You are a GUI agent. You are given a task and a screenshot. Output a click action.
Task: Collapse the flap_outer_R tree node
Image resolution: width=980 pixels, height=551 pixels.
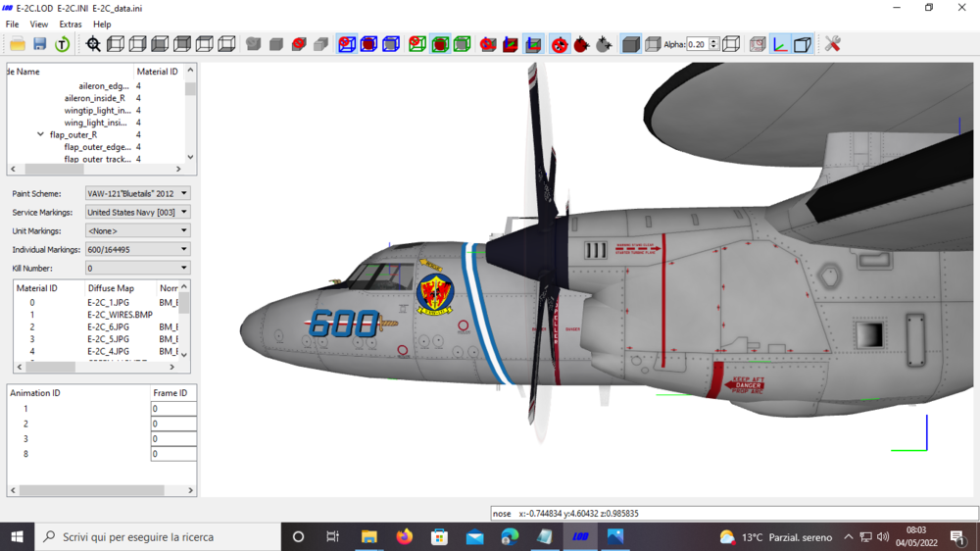(x=40, y=134)
